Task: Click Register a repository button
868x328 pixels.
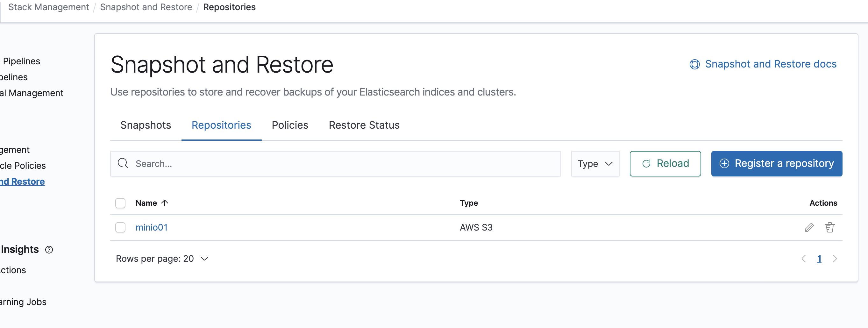Action: pos(776,164)
